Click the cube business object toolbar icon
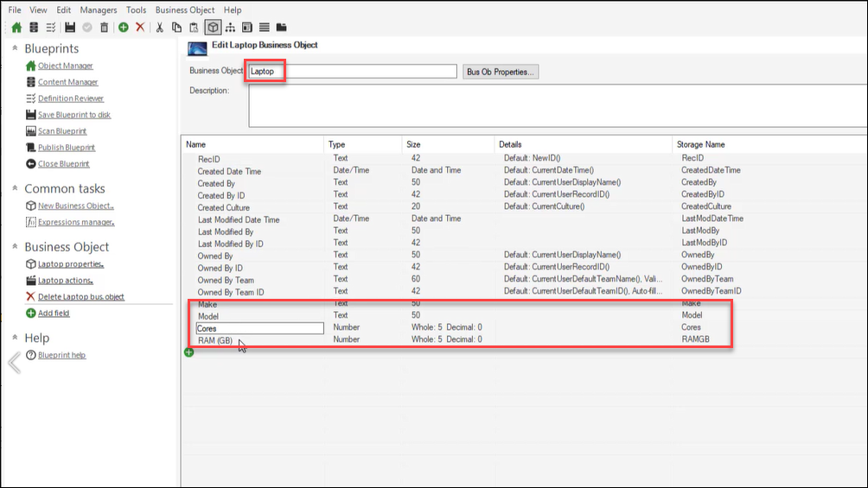 213,28
